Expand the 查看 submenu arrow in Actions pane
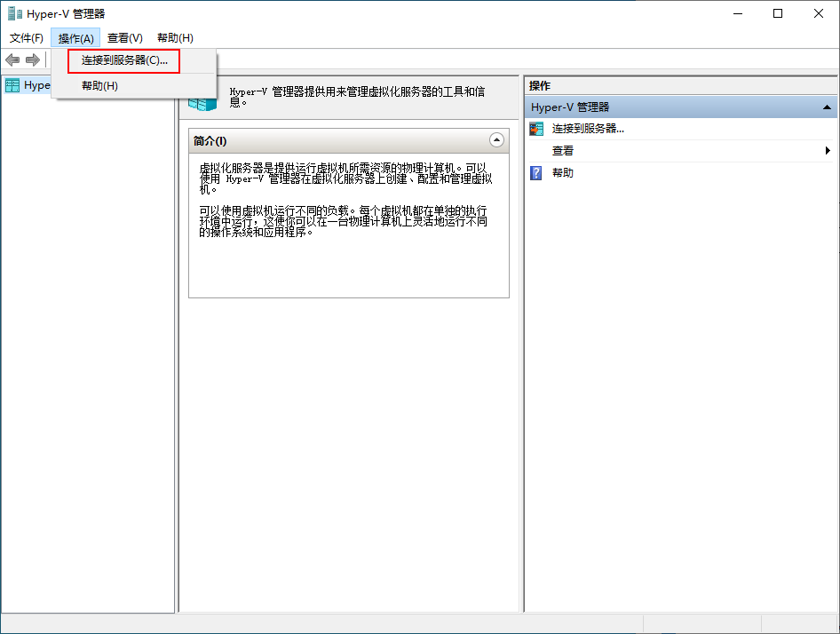This screenshot has height=634, width=840. pos(828,151)
